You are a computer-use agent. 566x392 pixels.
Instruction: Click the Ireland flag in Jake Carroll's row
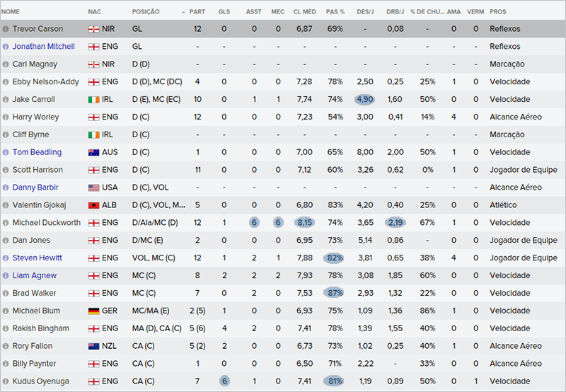click(x=93, y=100)
